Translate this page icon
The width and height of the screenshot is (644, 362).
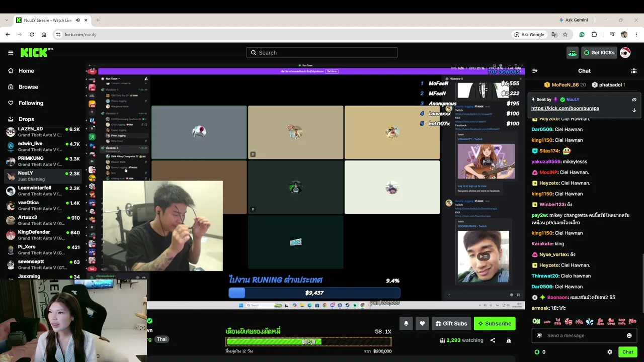click(554, 35)
